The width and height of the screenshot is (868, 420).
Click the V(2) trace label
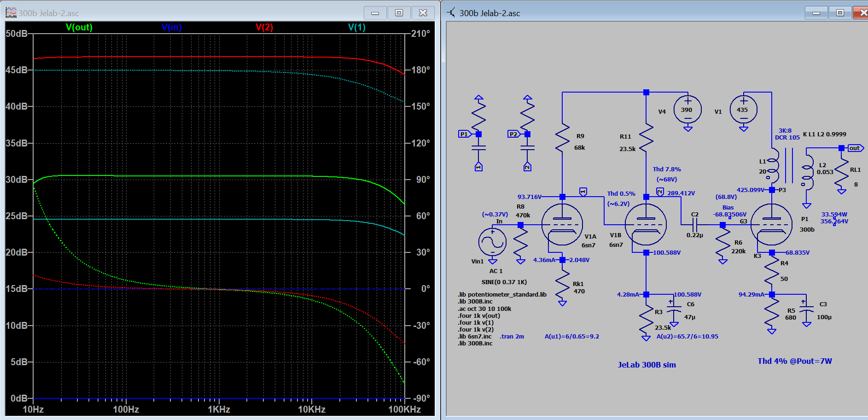[264, 27]
